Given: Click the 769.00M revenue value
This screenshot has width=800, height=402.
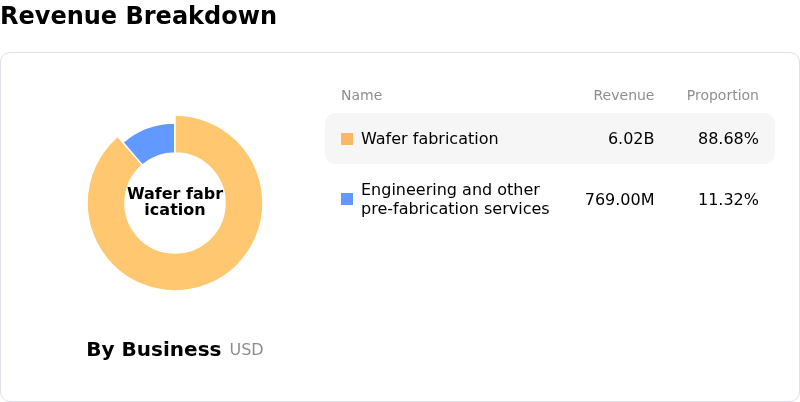Looking at the screenshot, I should [x=619, y=199].
